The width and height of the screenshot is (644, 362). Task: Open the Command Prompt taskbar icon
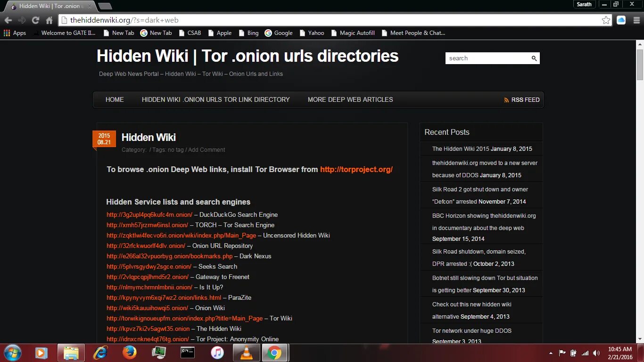[188, 353]
